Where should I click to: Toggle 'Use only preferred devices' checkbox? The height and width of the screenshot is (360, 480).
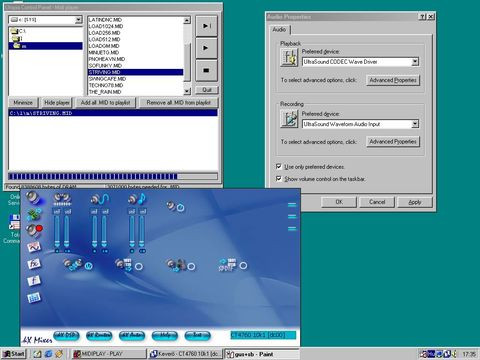[x=279, y=166]
